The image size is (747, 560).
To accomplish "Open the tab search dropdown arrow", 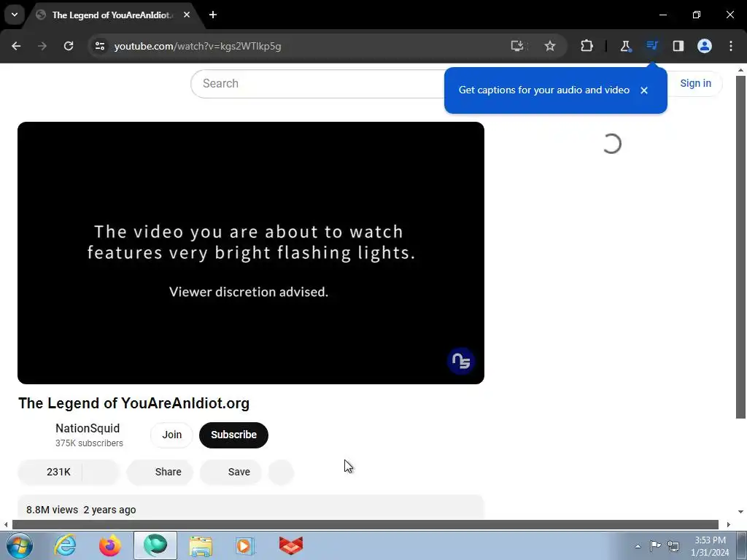I will 15,15.
